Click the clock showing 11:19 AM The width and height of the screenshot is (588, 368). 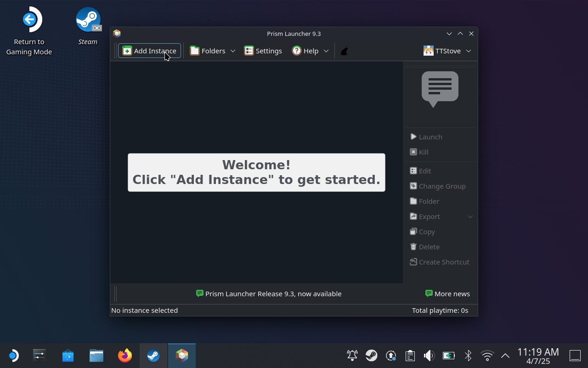pos(538,352)
